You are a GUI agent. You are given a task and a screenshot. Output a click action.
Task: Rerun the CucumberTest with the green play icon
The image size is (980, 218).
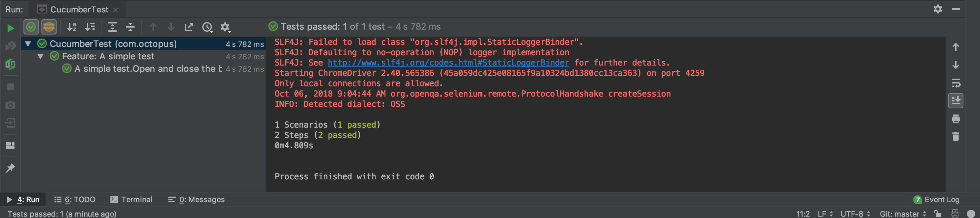tap(10, 28)
